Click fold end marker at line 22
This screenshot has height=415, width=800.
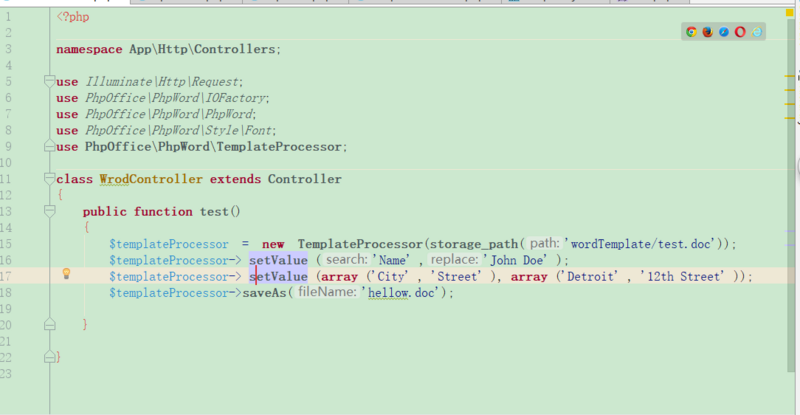(x=48, y=357)
